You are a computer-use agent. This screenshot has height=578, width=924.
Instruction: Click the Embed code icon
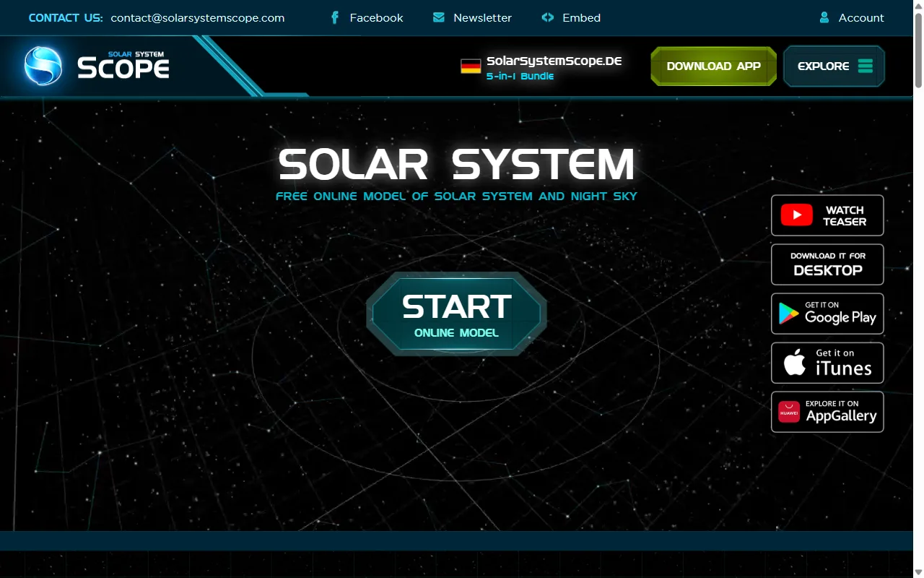548,17
